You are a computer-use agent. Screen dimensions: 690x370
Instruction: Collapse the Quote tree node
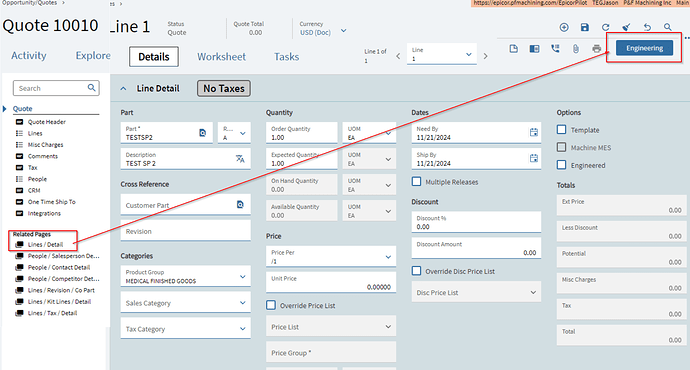pos(4,109)
